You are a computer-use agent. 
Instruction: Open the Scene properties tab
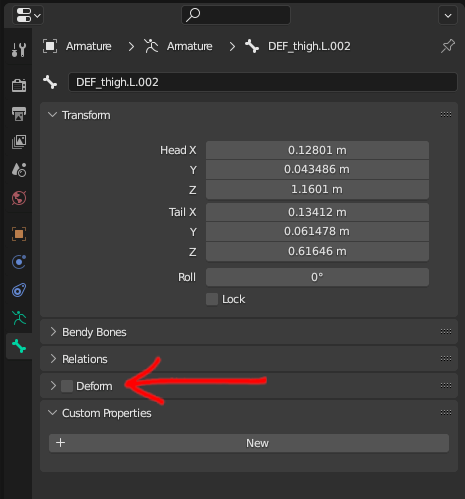pyautogui.click(x=19, y=170)
